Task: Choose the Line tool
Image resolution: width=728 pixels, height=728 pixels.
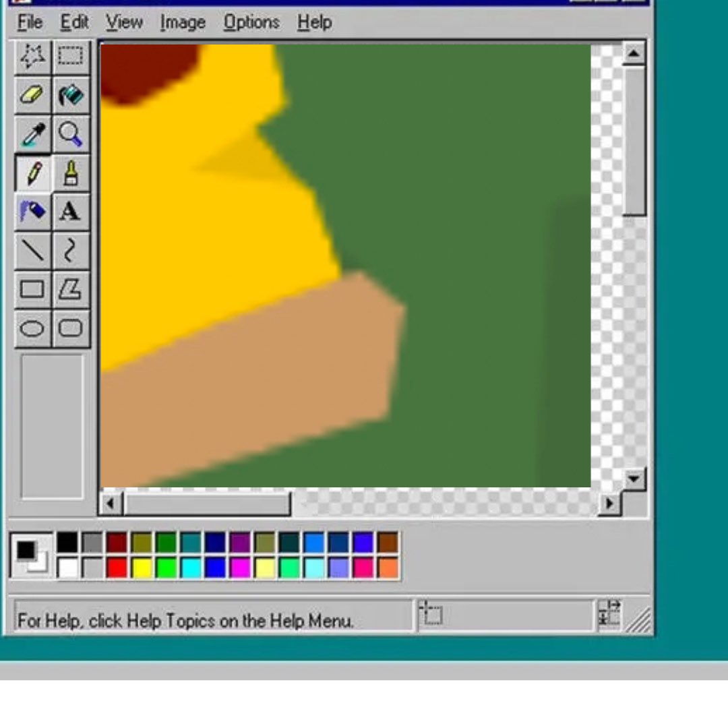Action: pyautogui.click(x=32, y=251)
